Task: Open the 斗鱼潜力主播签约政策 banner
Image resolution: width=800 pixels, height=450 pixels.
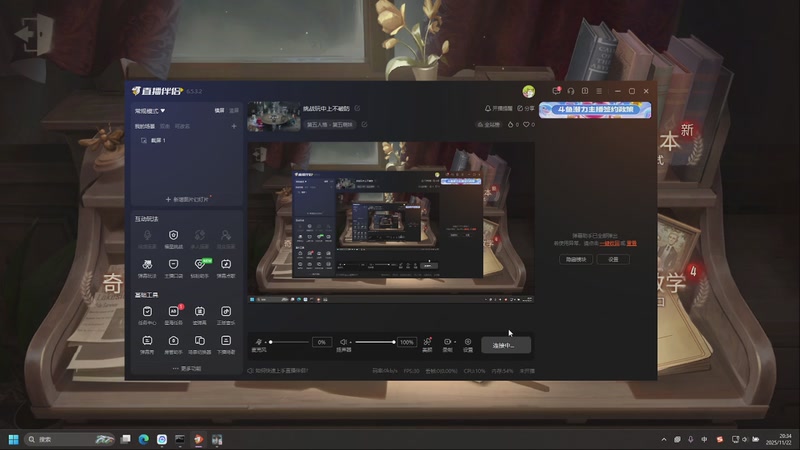Action: (x=595, y=110)
